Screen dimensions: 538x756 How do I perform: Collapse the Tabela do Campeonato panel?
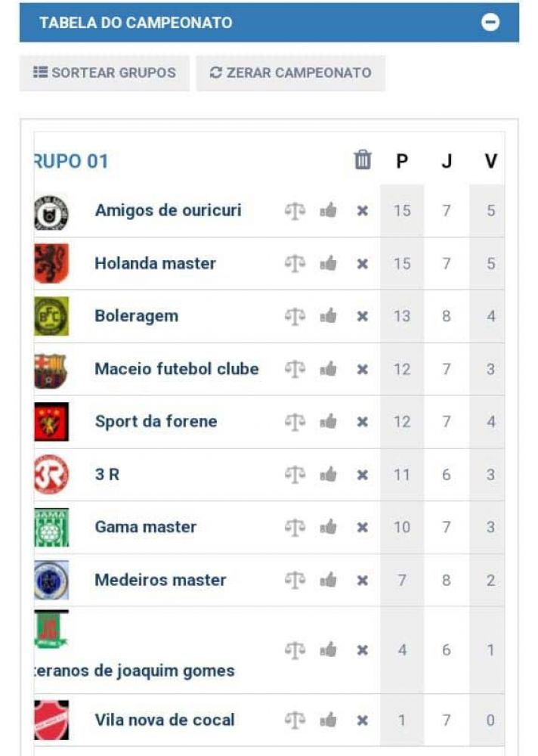click(x=490, y=23)
